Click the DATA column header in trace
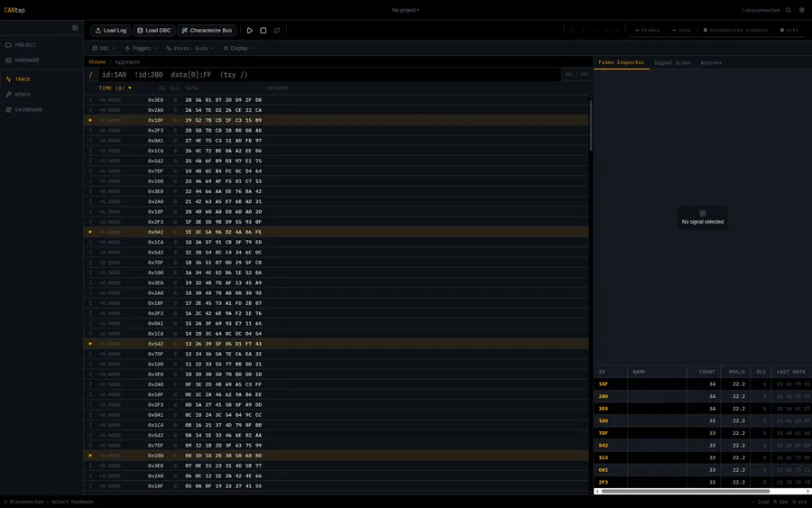 191,88
